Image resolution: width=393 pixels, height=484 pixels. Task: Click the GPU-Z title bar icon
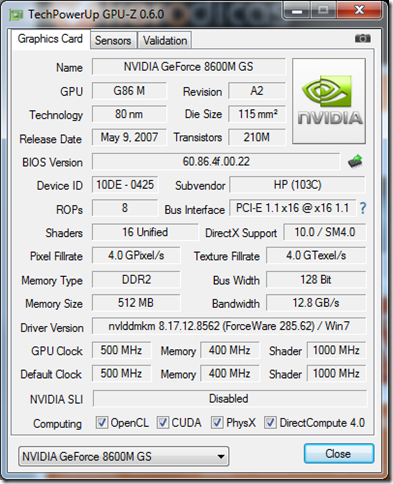point(16,15)
